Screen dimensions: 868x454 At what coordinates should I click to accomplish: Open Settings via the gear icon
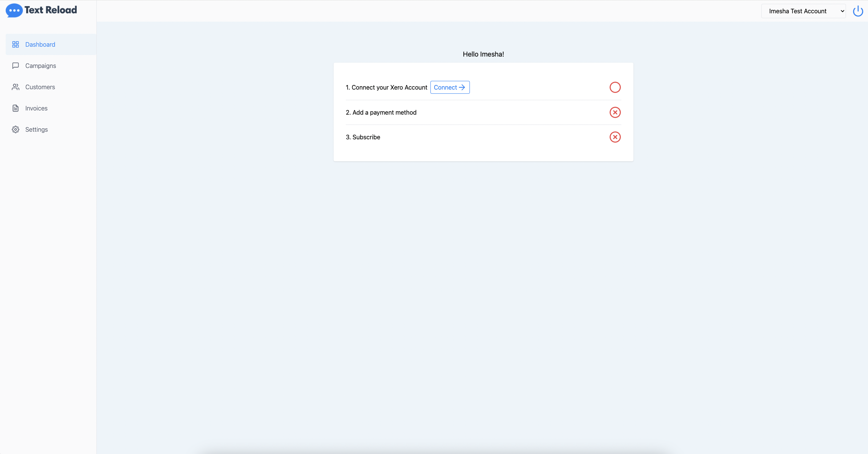coord(16,129)
